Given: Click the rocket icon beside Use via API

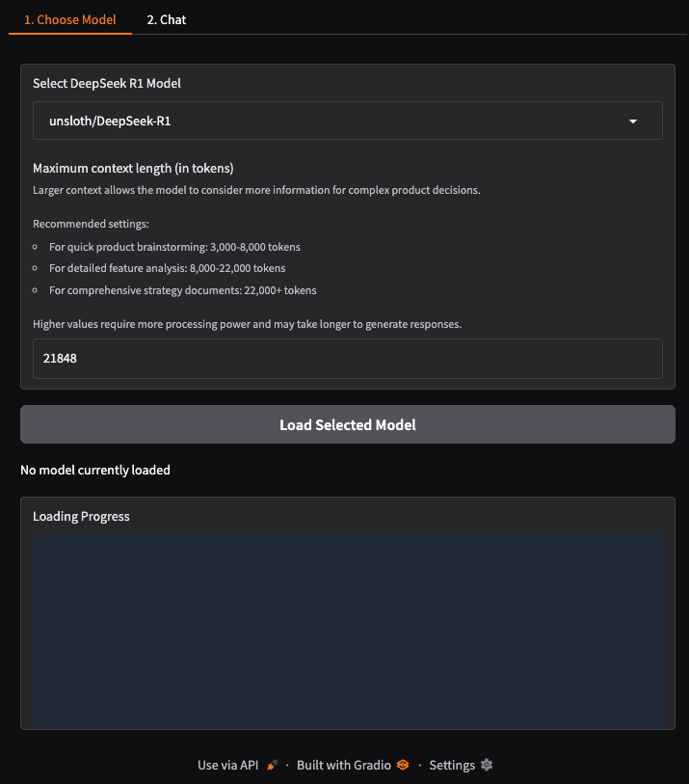Looking at the screenshot, I should pos(273,765).
